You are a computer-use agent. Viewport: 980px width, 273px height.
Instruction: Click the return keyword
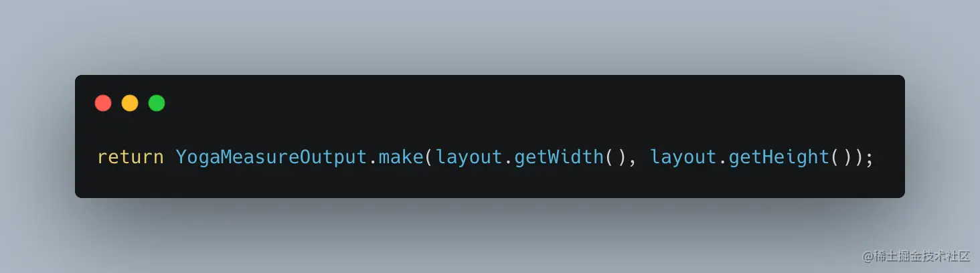131,157
